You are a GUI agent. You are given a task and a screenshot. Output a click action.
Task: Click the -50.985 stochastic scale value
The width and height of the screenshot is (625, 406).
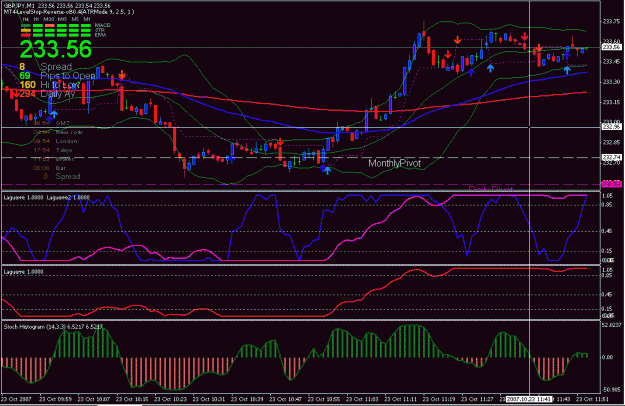[612, 389]
